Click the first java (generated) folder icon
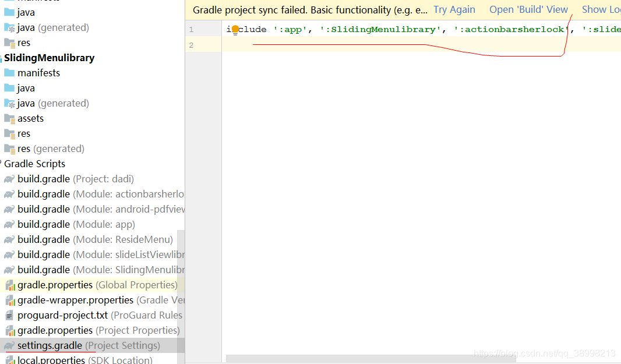Image resolution: width=621 pixels, height=364 pixels. coord(9,27)
